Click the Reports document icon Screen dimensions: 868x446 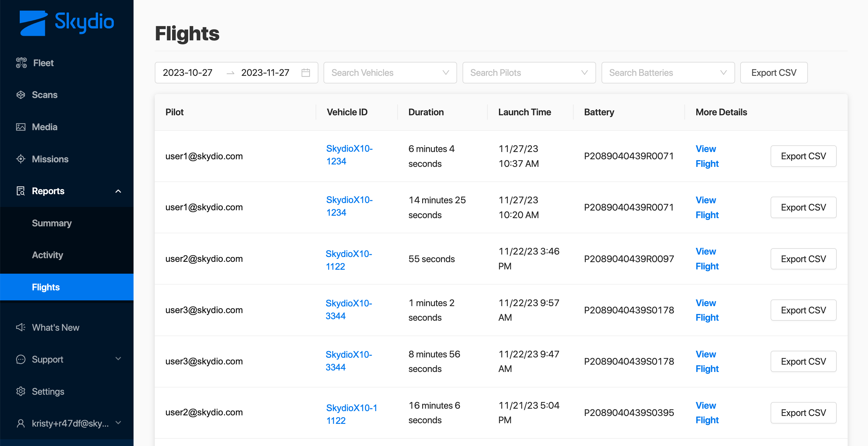point(21,191)
